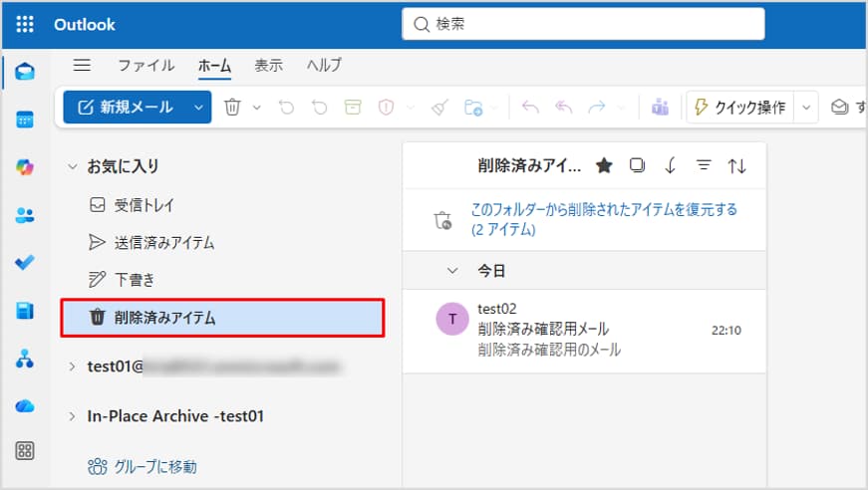
Task: Toggle the sort order arrows icon
Action: click(x=737, y=166)
